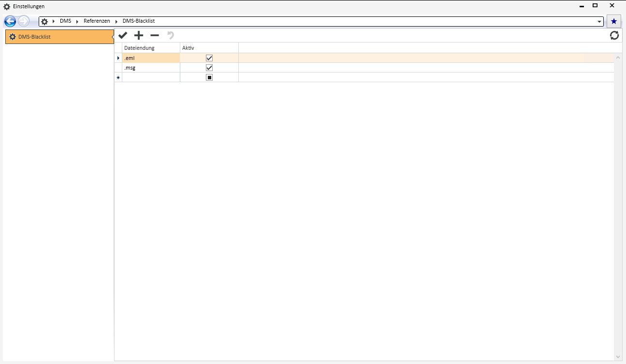Refresh the list with circular arrows icon

pos(614,35)
